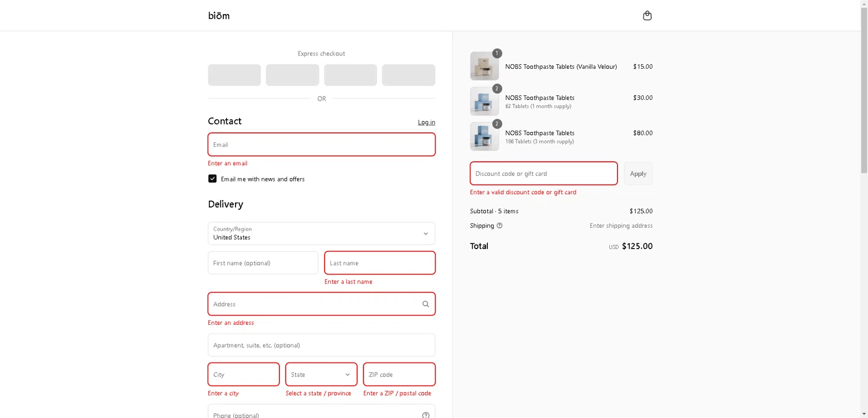Focus the Last name field

(380, 263)
